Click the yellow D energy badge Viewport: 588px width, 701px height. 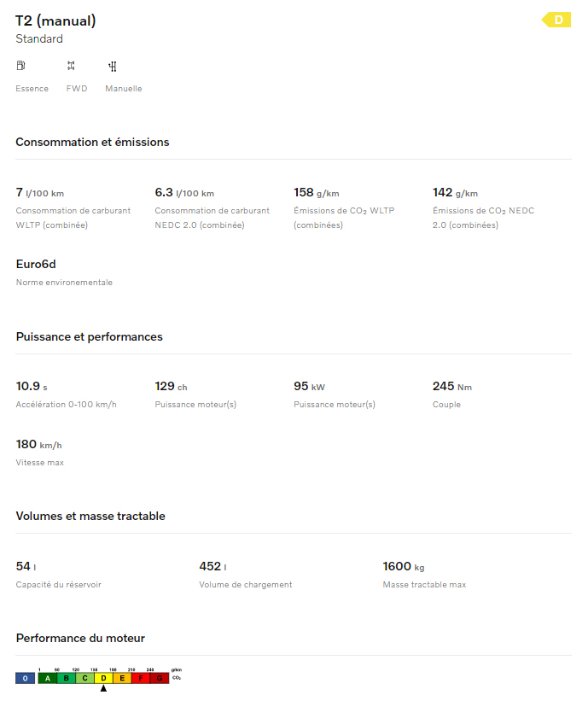(557, 20)
